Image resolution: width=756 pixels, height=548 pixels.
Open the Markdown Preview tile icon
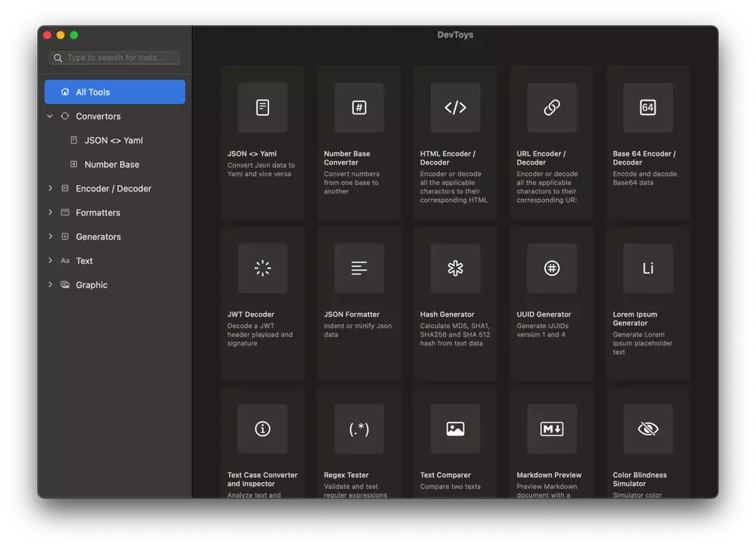(552, 429)
